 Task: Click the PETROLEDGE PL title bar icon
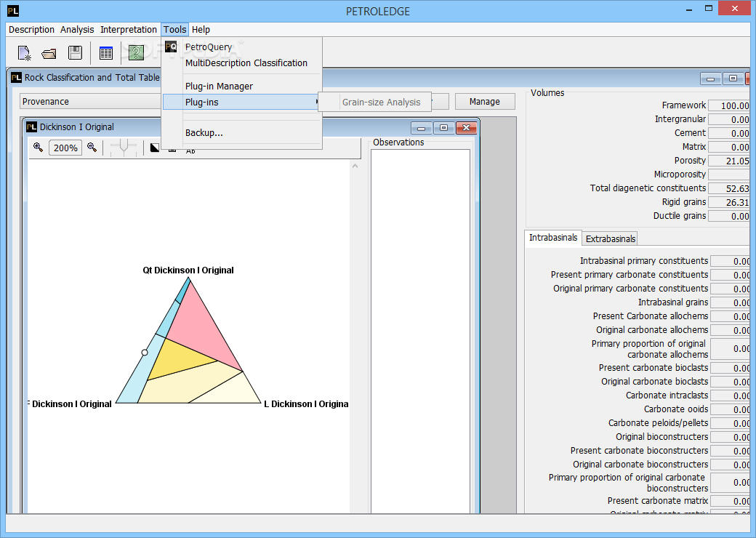[13, 11]
